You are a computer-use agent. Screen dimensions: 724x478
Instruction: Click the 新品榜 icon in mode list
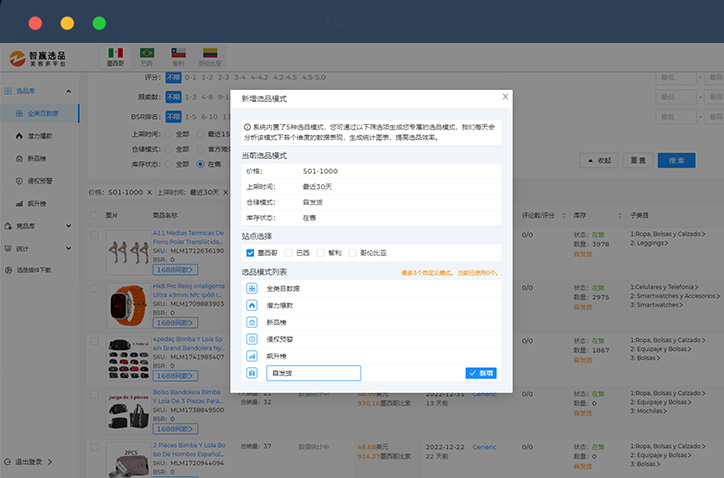coord(252,322)
